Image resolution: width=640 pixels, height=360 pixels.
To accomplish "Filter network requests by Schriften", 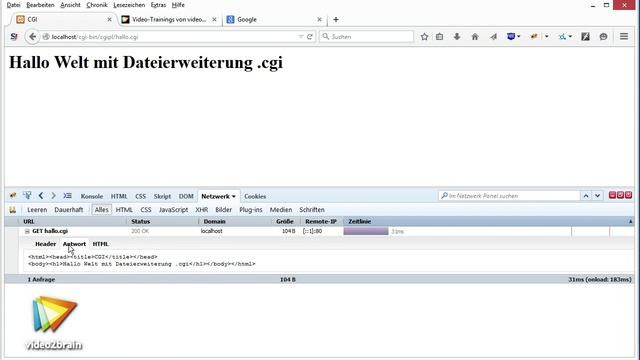I will pyautogui.click(x=312, y=210).
